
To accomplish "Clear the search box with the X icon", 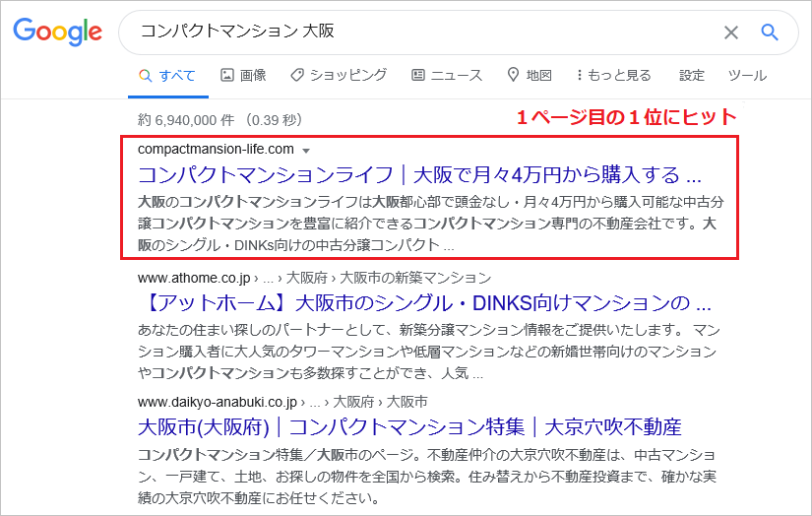I will point(730,32).
